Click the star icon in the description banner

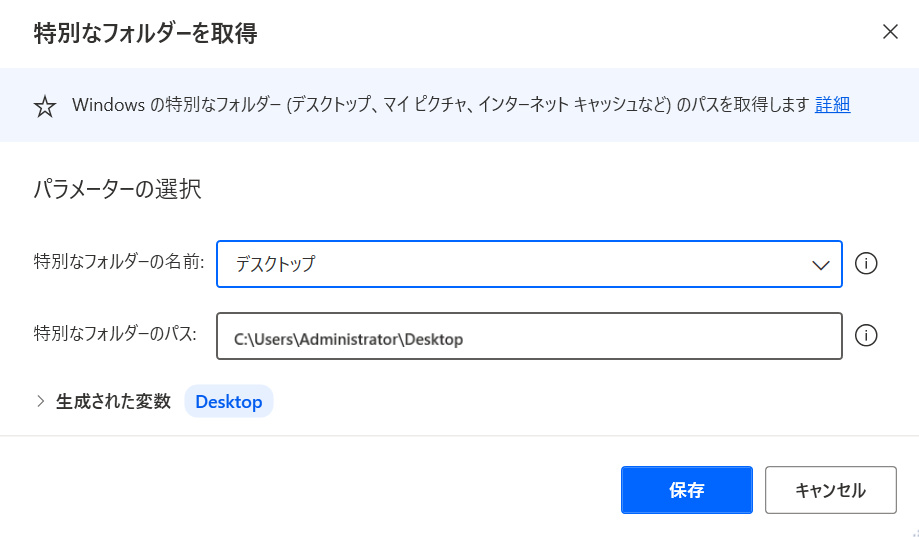click(x=45, y=106)
